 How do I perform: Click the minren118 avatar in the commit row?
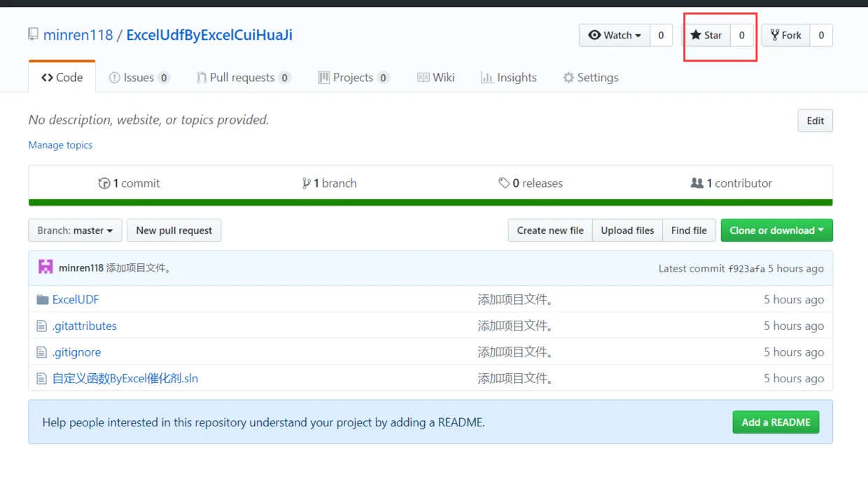pyautogui.click(x=45, y=267)
